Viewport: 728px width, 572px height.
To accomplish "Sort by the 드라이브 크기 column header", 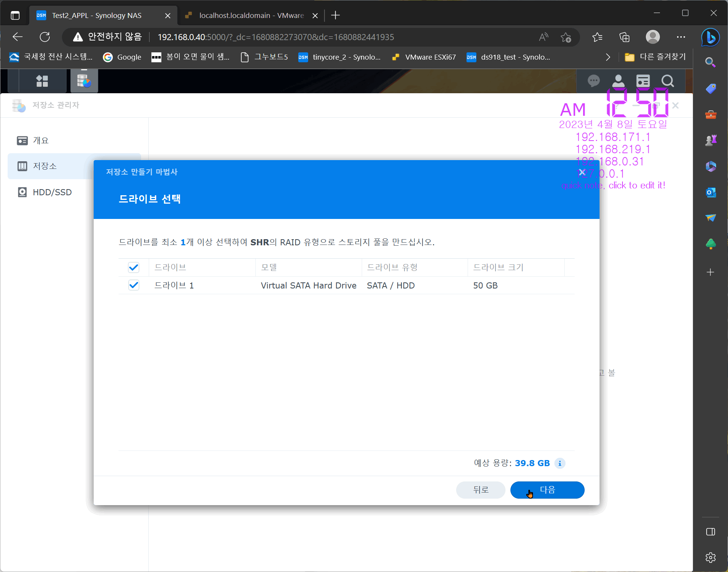I will pos(516,267).
